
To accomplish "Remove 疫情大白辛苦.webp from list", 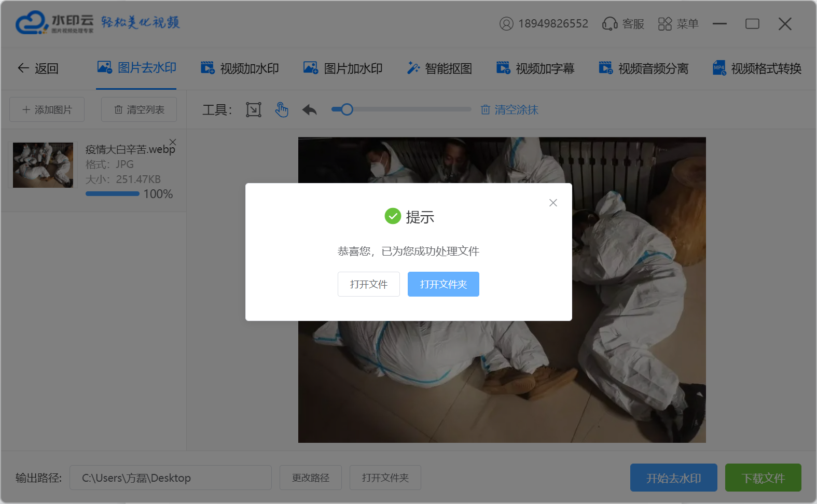I will pos(173,142).
